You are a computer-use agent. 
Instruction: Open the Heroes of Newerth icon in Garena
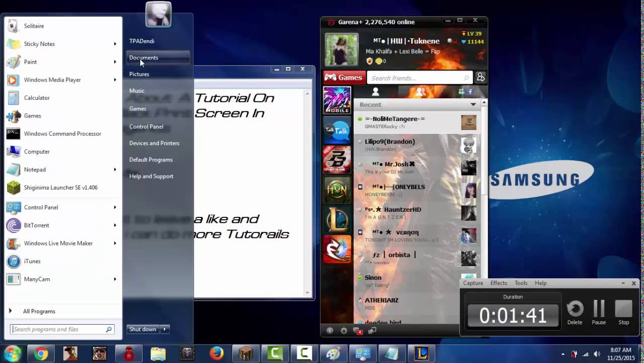click(x=337, y=190)
